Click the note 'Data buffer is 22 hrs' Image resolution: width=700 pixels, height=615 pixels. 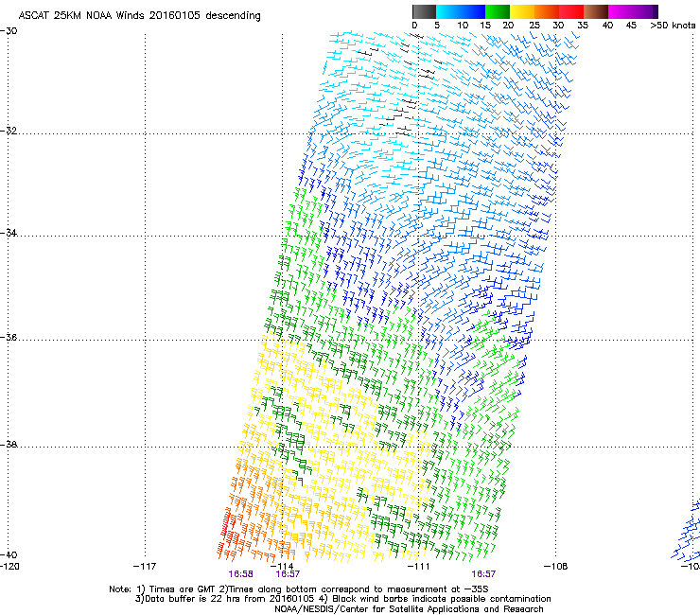(194, 599)
